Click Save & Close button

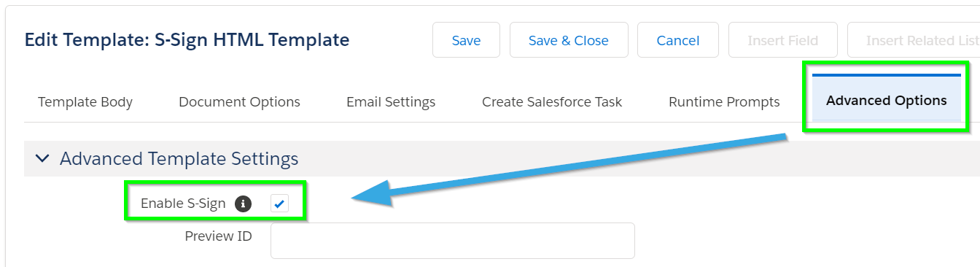pyautogui.click(x=569, y=40)
